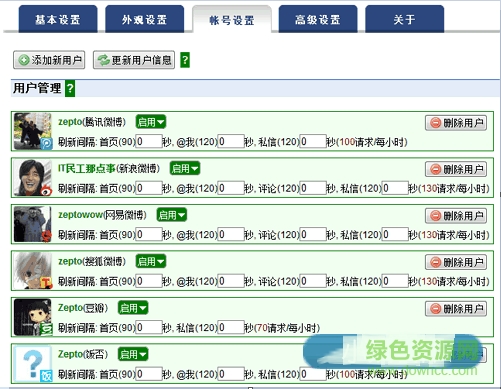Image resolution: width=501 pixels, height=389 pixels.
Task: Click the 70请求/每小时 text in 豆瓣 row
Action: [288, 328]
